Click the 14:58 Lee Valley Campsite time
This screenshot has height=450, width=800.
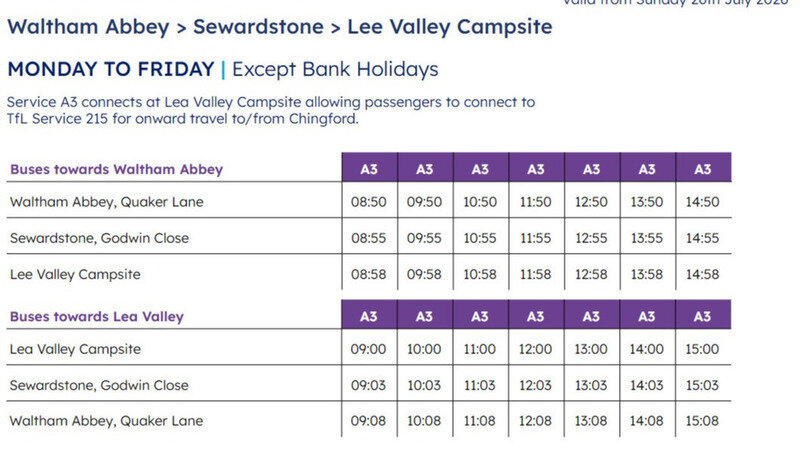click(702, 274)
